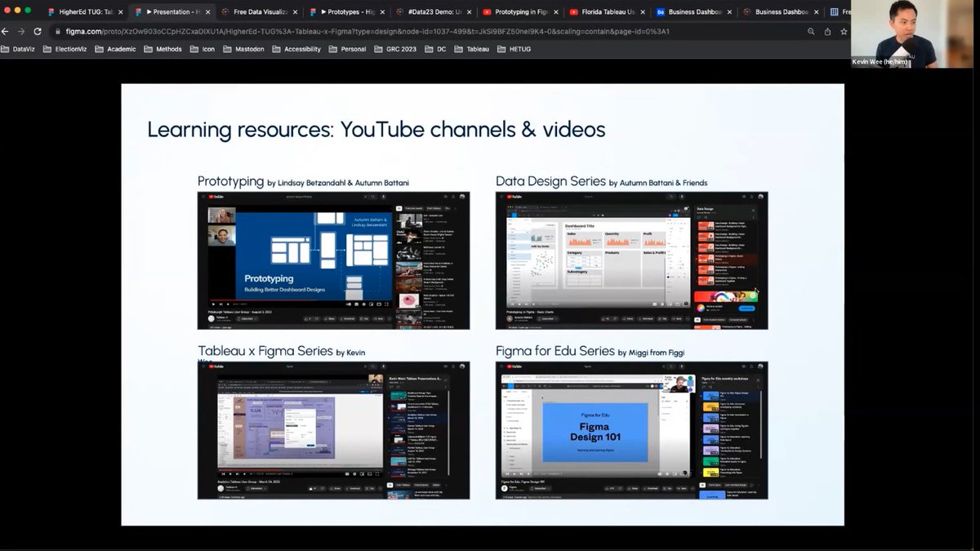
Task: Toggle the Subscribed button below the video
Action: point(247,318)
